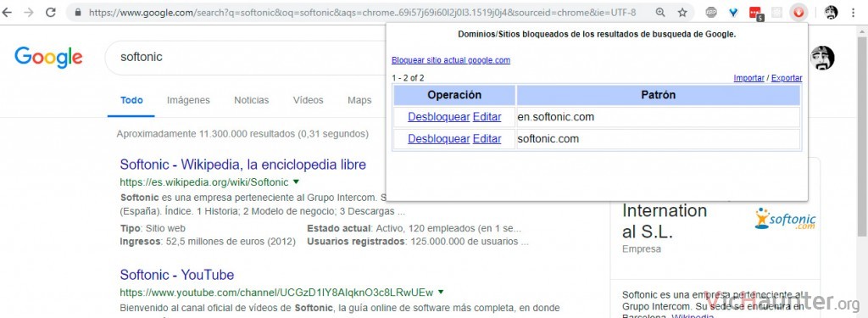View site security lock info
Viewport: 868px width, 318px height.
point(77,12)
